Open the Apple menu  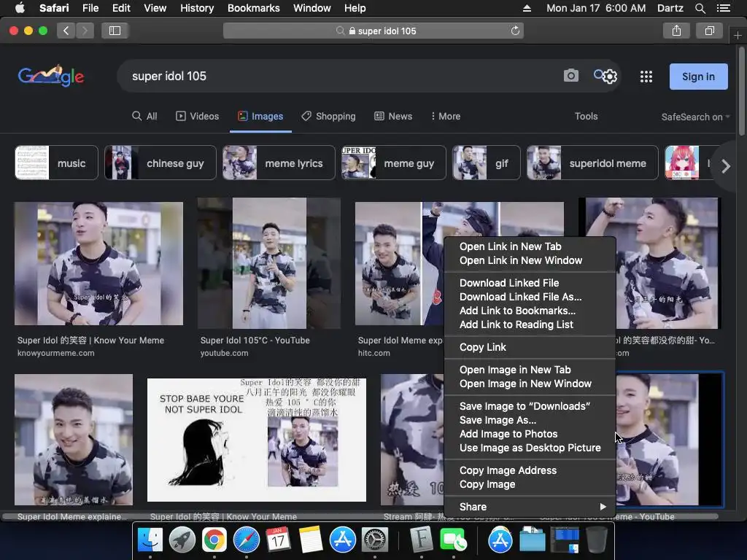coord(20,8)
